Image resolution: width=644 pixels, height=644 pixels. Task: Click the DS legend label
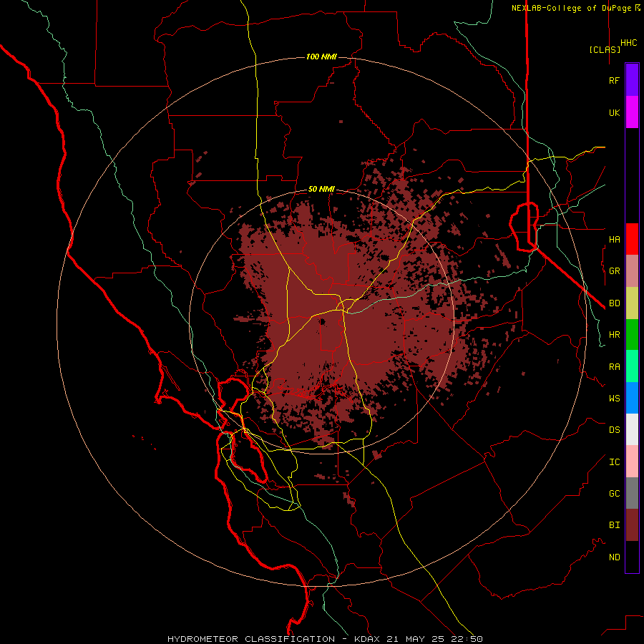tap(614, 430)
